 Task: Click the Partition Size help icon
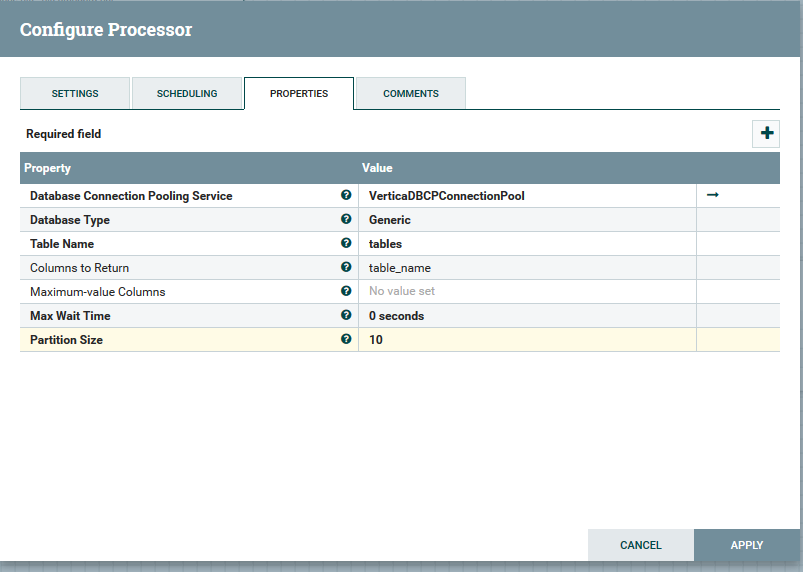pyautogui.click(x=346, y=339)
